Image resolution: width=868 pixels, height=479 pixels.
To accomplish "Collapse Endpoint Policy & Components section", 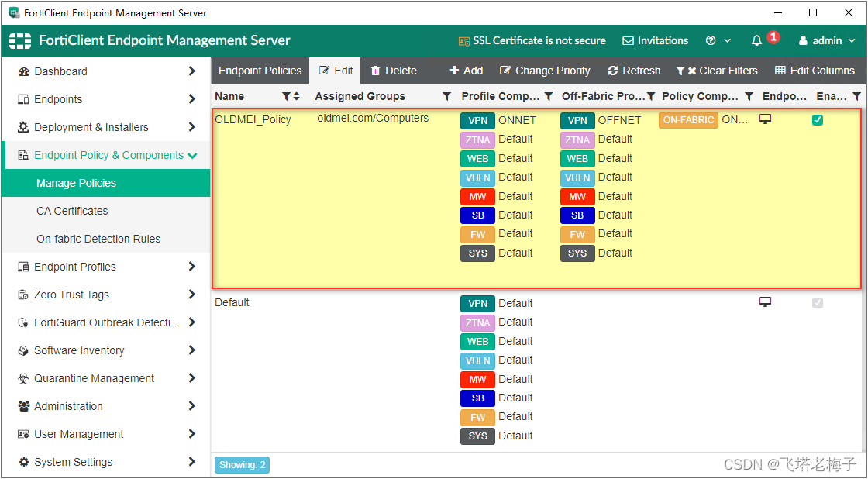I will [192, 156].
